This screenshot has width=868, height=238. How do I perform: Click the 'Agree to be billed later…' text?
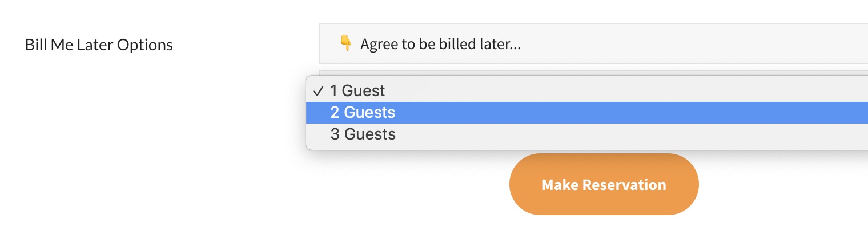[440, 44]
